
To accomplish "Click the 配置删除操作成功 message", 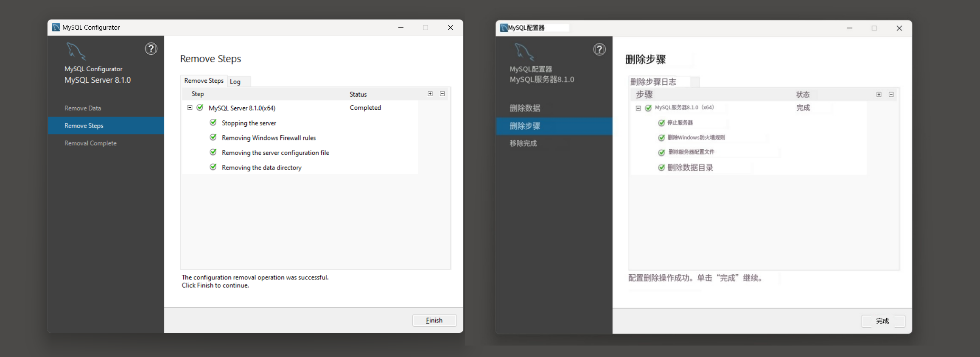I will click(x=696, y=278).
